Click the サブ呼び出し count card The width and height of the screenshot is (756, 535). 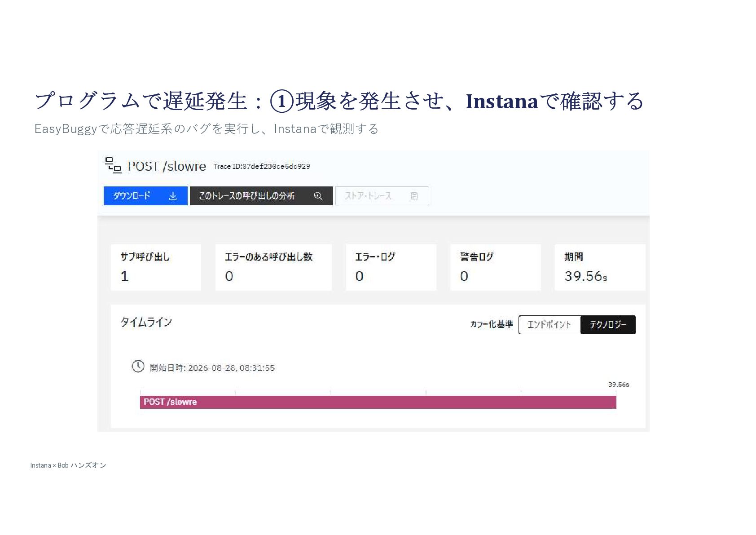click(x=156, y=267)
